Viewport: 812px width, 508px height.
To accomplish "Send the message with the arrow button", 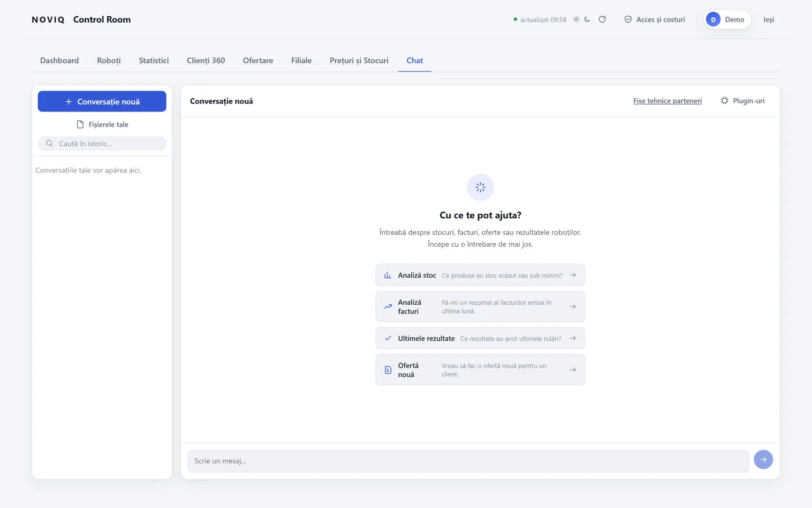I will click(763, 459).
